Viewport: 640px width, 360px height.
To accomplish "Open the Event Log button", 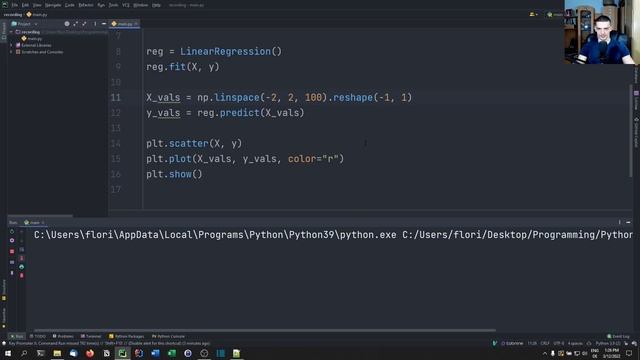I will 618,336.
